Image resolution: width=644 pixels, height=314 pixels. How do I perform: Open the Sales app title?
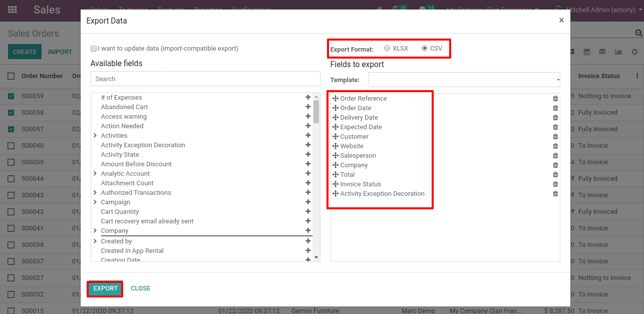pyautogui.click(x=47, y=10)
